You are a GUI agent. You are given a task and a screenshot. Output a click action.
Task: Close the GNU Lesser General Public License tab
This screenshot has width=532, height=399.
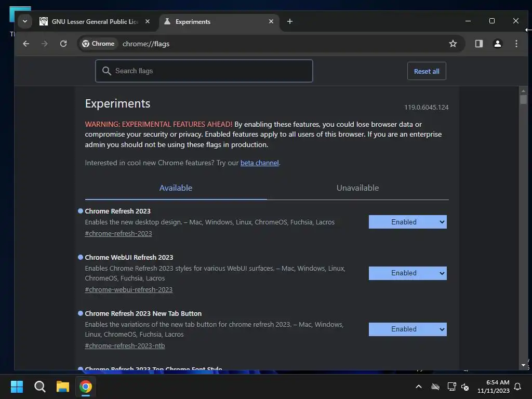pos(148,21)
